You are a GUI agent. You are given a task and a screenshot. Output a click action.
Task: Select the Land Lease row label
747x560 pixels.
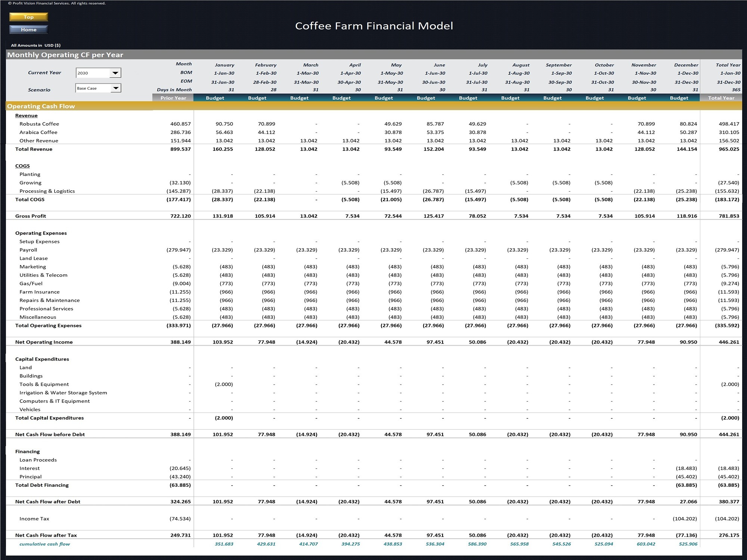(x=34, y=258)
